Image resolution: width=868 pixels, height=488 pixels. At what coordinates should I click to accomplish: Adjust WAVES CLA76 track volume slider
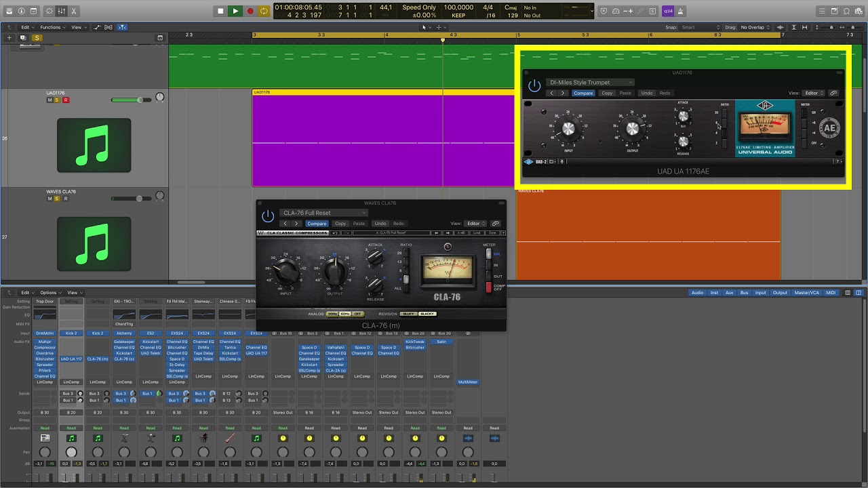pos(132,199)
